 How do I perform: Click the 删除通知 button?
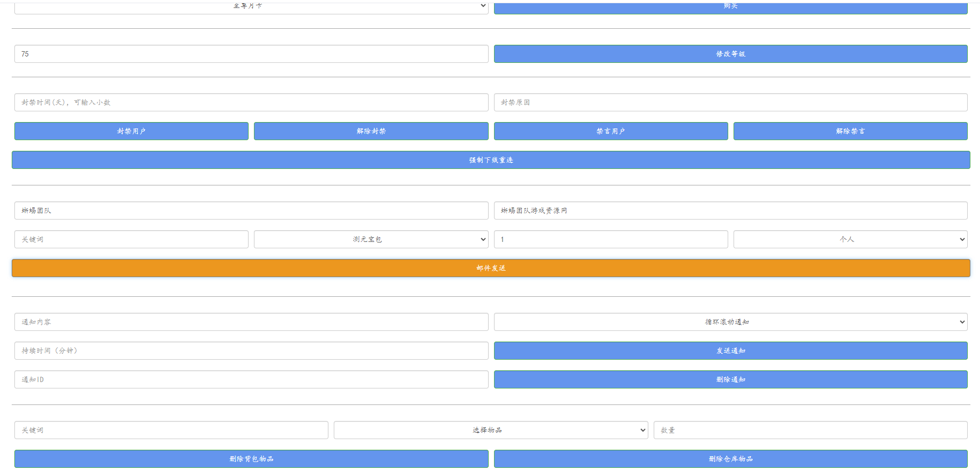click(730, 379)
